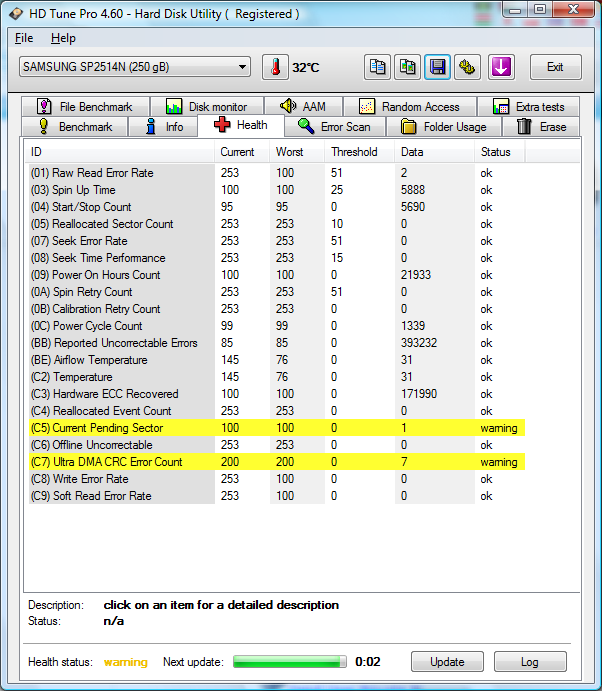The height and width of the screenshot is (691, 602).
Task: Switch to File Benchmark tab
Action: pos(85,107)
